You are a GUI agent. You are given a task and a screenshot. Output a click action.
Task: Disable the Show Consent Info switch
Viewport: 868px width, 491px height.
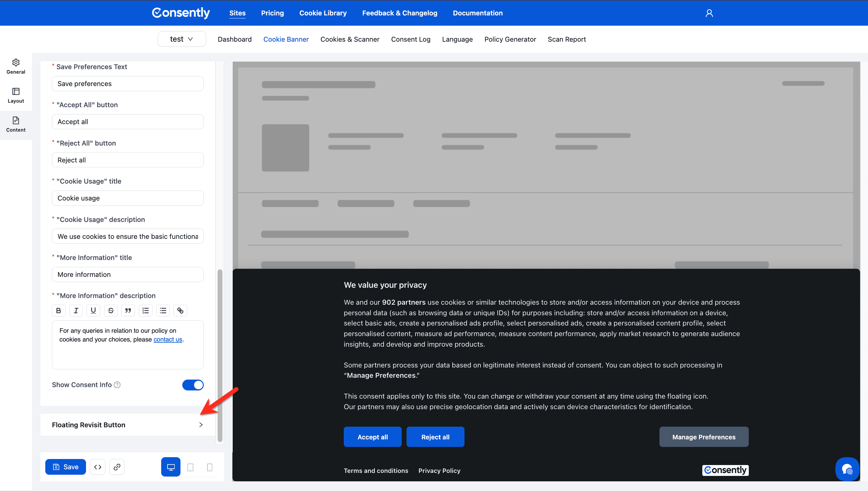pos(193,385)
